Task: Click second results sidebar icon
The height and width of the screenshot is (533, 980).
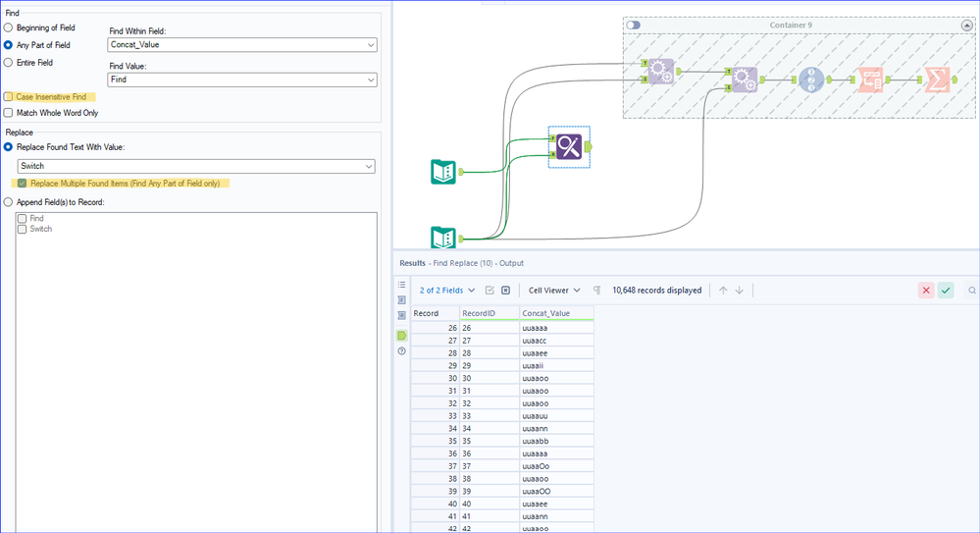Action: click(x=402, y=300)
